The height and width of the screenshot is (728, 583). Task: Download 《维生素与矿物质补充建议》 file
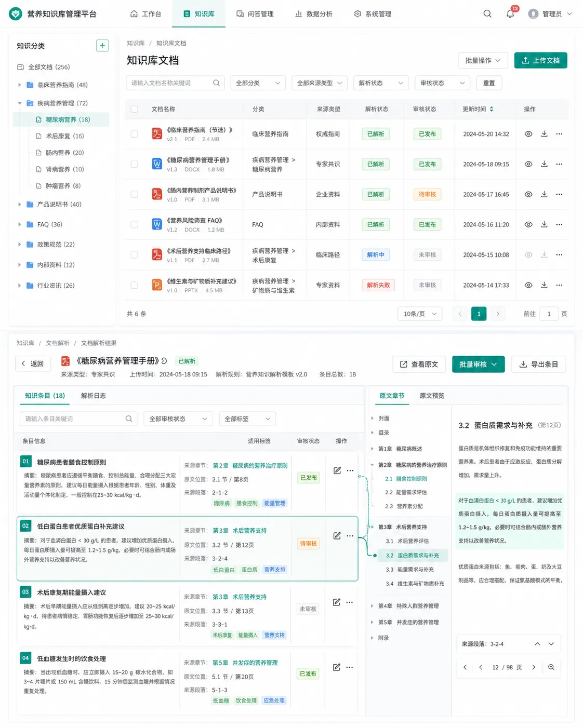(x=544, y=285)
